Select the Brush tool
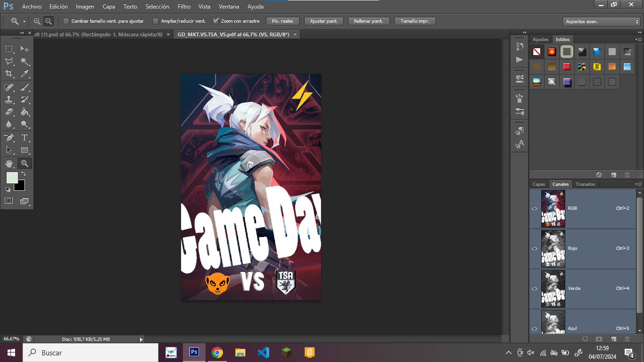The width and height of the screenshot is (644, 362). [x=25, y=87]
